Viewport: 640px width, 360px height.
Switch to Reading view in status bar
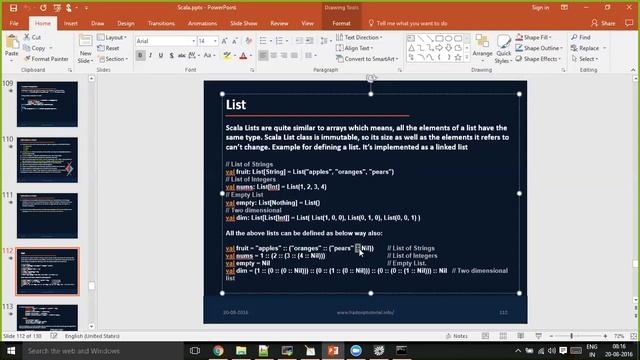click(521, 336)
